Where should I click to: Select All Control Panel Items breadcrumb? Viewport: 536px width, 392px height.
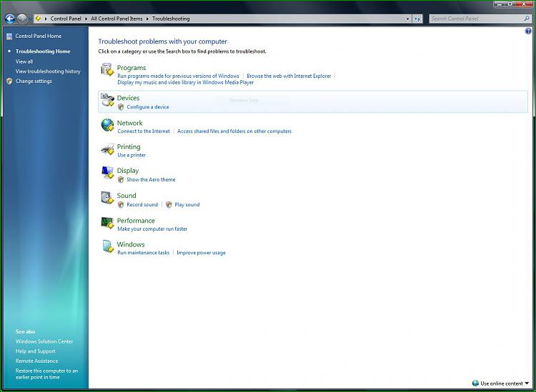tap(116, 19)
